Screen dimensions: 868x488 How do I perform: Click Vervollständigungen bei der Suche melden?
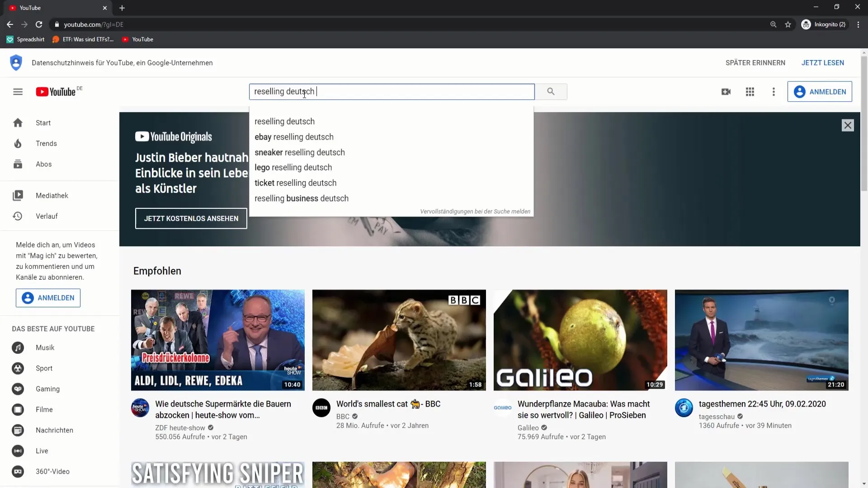[x=475, y=211]
